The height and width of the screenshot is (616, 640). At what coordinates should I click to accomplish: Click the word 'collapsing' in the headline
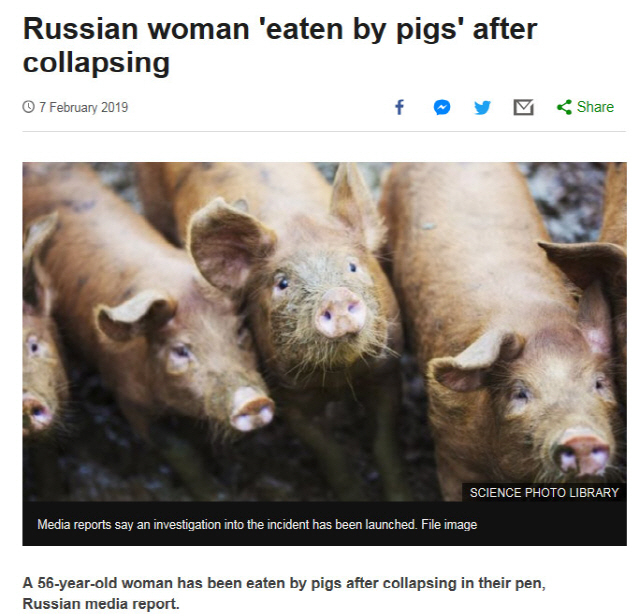point(96,63)
